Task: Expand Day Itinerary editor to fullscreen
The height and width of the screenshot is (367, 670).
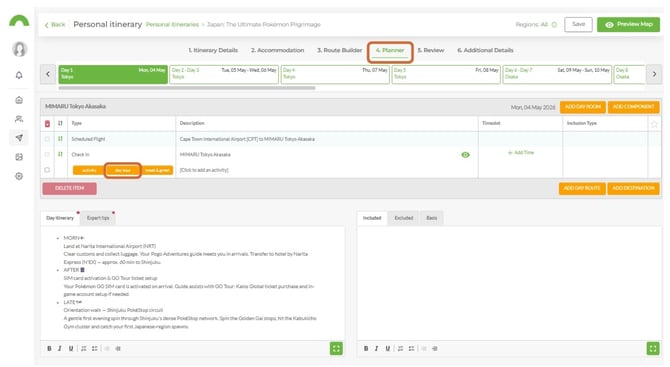Action: 336,349
